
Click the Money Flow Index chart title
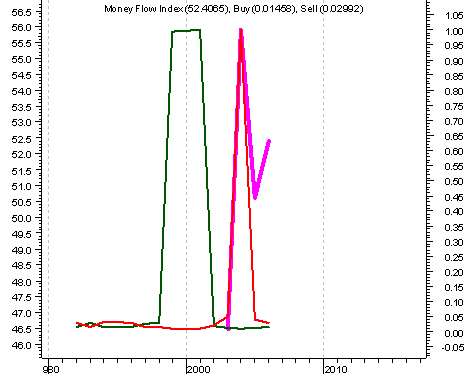[x=234, y=9]
